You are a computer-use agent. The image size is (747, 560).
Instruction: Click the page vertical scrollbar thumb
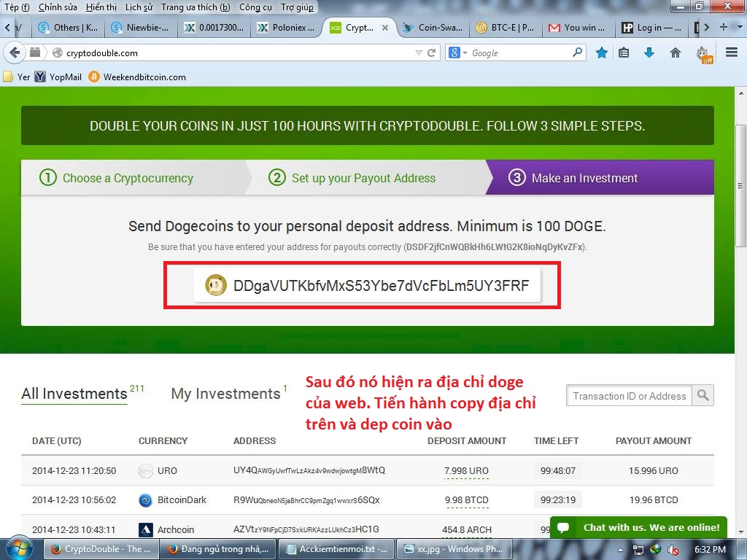740,186
